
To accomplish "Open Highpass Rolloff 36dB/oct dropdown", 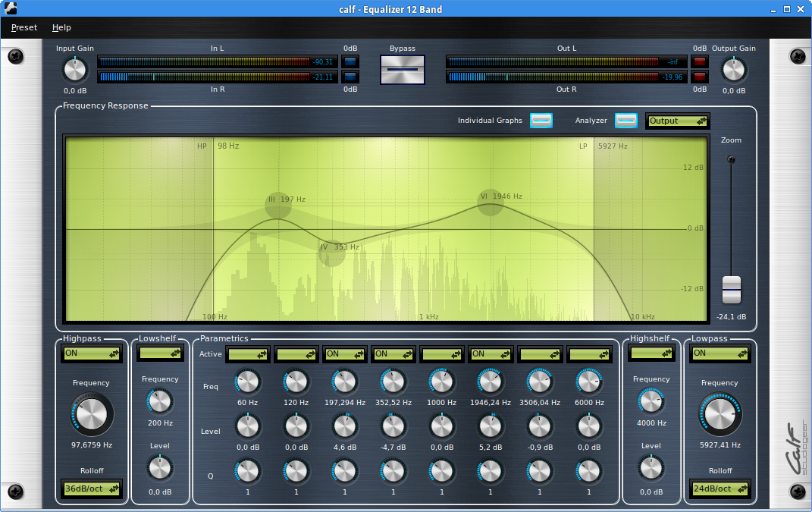I will [x=91, y=489].
